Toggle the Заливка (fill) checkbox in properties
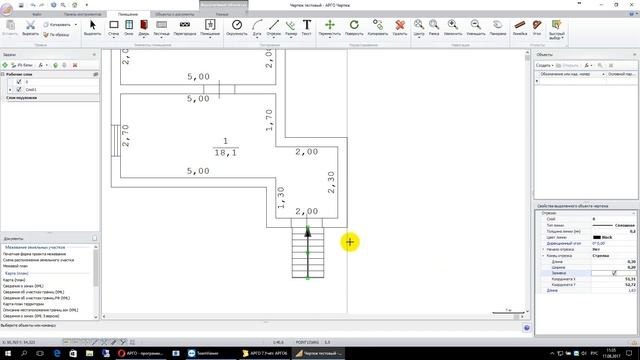Screen dimensions: 640x360 (614, 273)
